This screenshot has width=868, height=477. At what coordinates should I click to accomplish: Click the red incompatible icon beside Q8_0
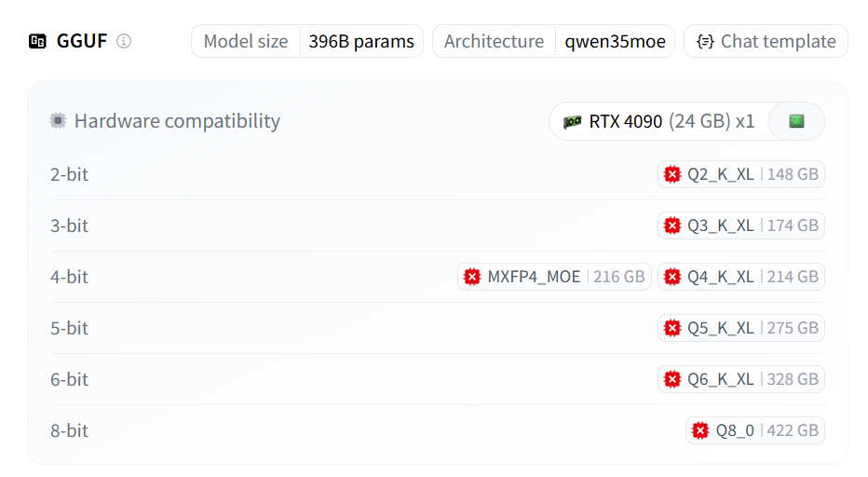coord(700,430)
